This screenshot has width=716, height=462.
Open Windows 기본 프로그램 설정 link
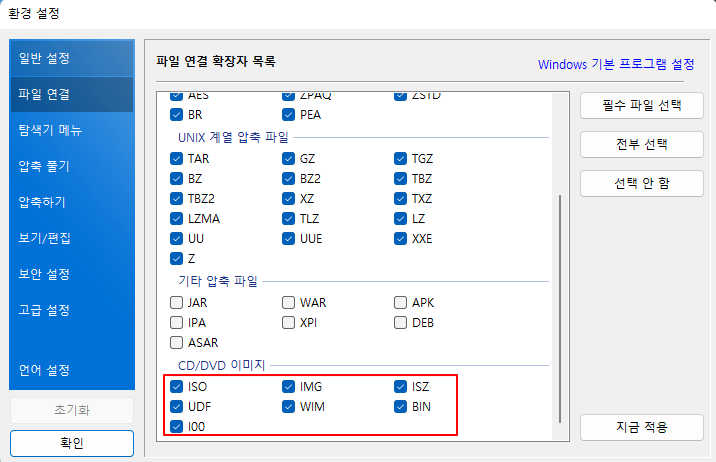coord(616,64)
